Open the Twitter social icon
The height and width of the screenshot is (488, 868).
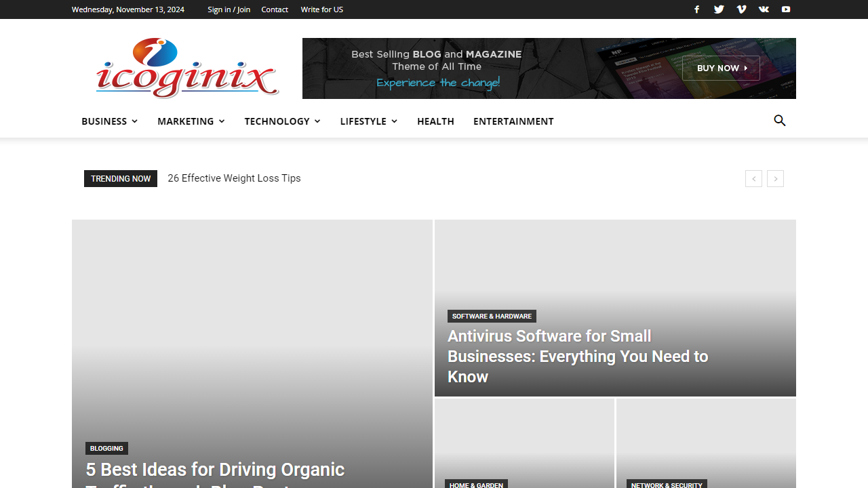tap(719, 9)
